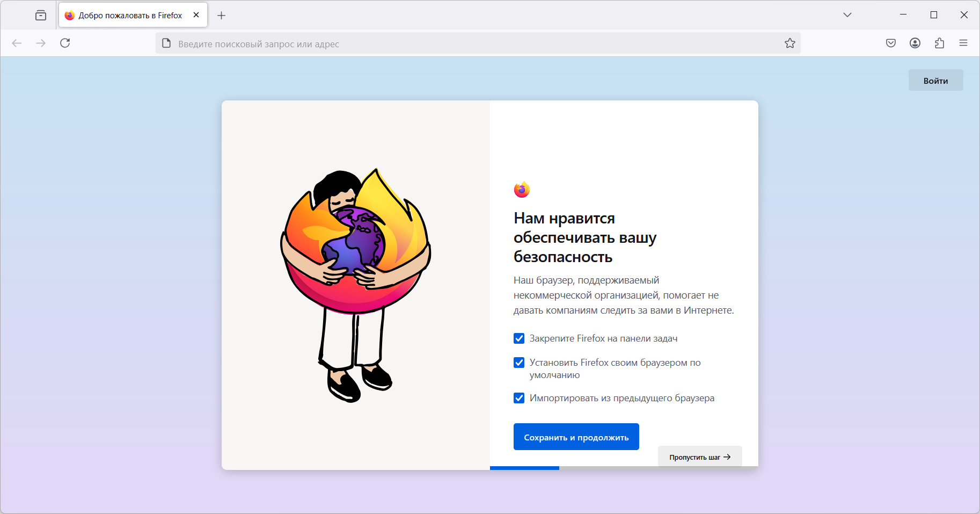
Task: Open the Firefox account icon
Action: 915,43
